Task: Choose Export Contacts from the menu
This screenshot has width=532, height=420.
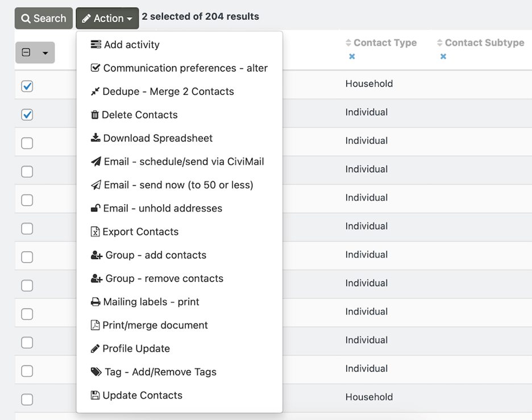Action: [140, 232]
